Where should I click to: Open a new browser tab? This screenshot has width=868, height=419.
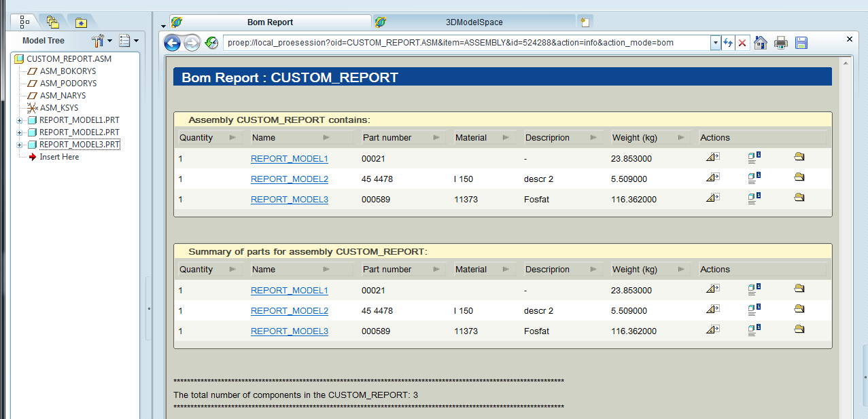pyautogui.click(x=585, y=22)
